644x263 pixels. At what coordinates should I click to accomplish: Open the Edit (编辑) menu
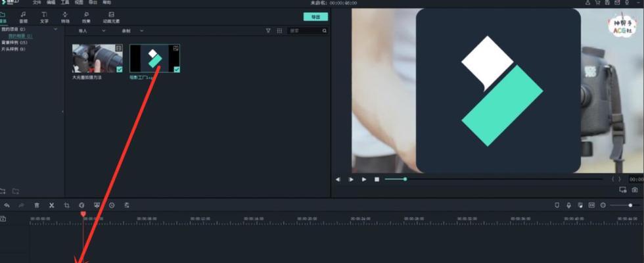click(51, 3)
